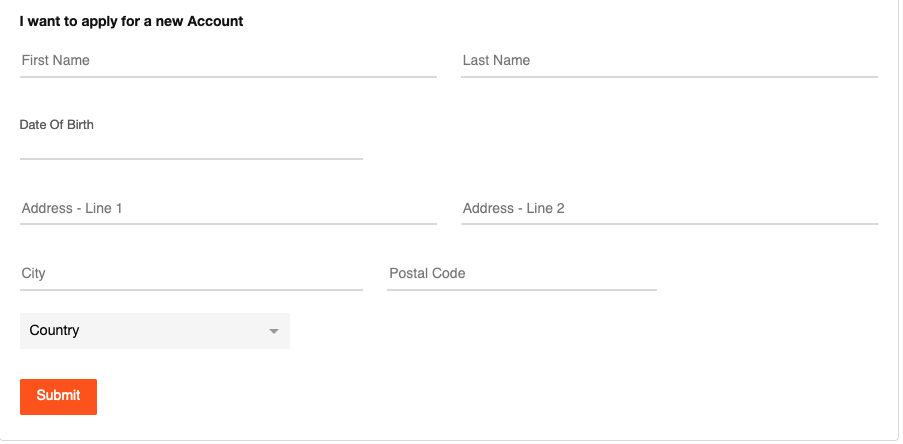Click the First Name placeholder text
Image resolution: width=903 pixels, height=444 pixels.
point(56,61)
